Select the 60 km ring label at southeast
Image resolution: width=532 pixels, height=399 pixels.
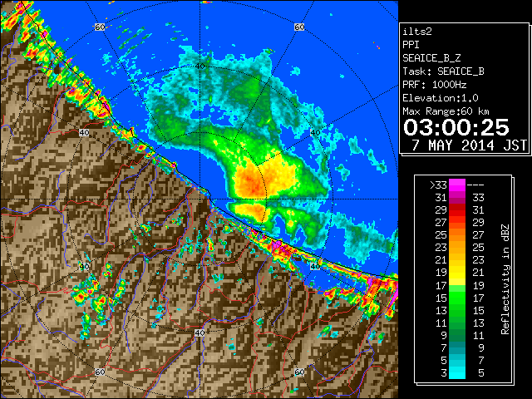tap(299, 372)
